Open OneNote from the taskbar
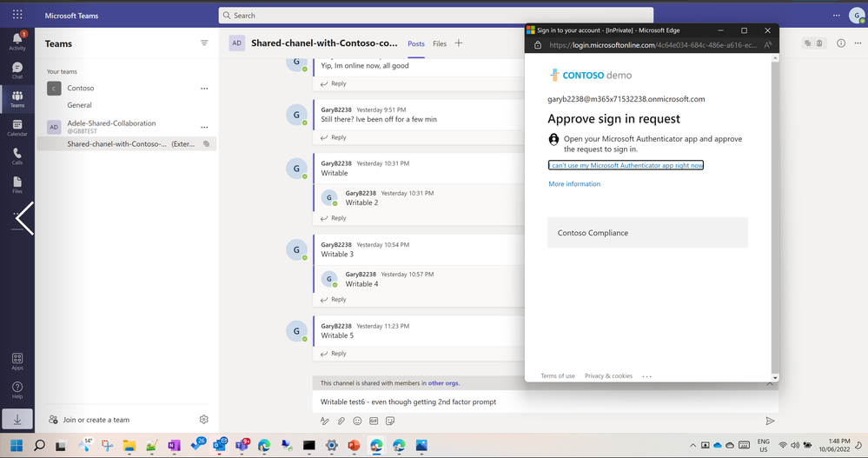The width and height of the screenshot is (868, 458). (175, 445)
